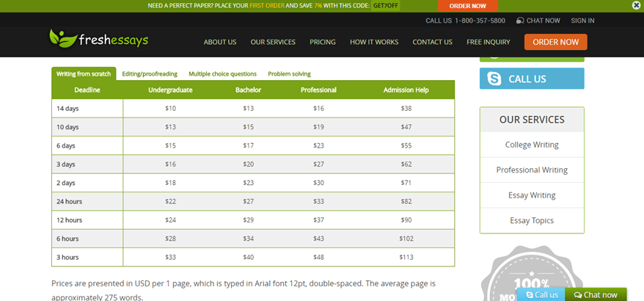Click the 10 days deadline row label
Image resolution: width=644 pixels, height=301 pixels.
tap(67, 127)
